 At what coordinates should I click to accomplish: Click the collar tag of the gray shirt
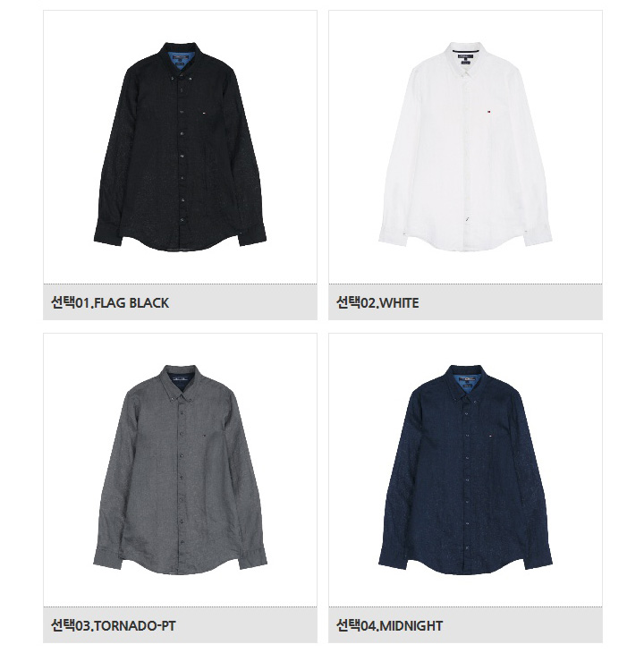[x=180, y=381]
